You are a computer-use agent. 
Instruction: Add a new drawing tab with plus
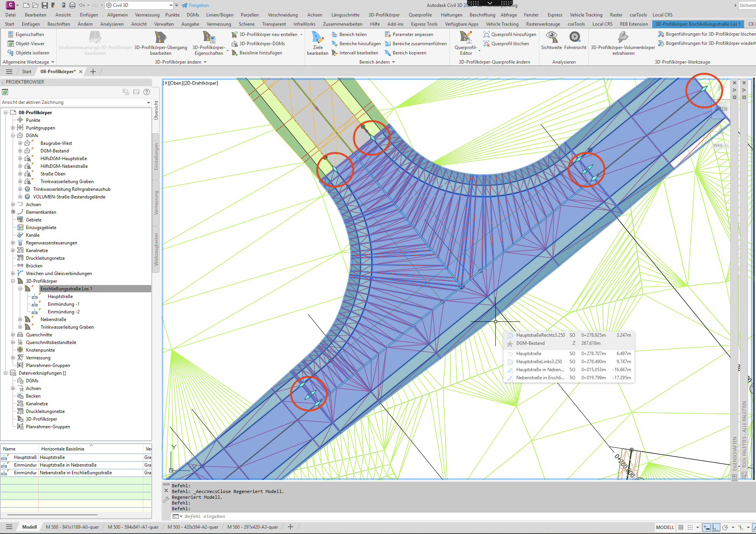(x=93, y=72)
